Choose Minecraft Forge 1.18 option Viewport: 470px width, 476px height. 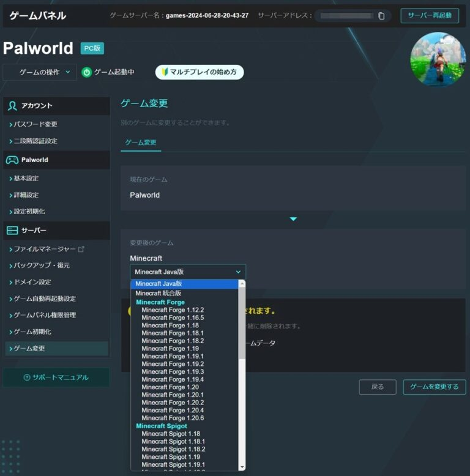click(184, 325)
